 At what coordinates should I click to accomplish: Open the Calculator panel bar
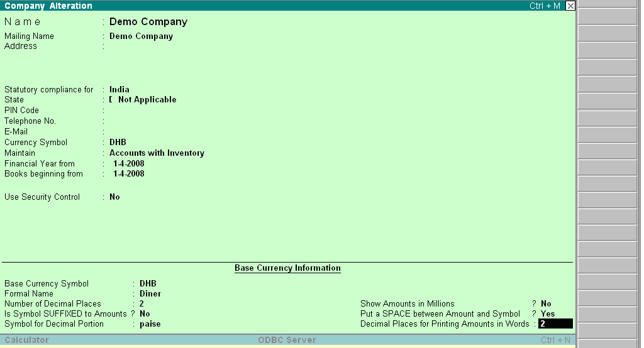26,340
